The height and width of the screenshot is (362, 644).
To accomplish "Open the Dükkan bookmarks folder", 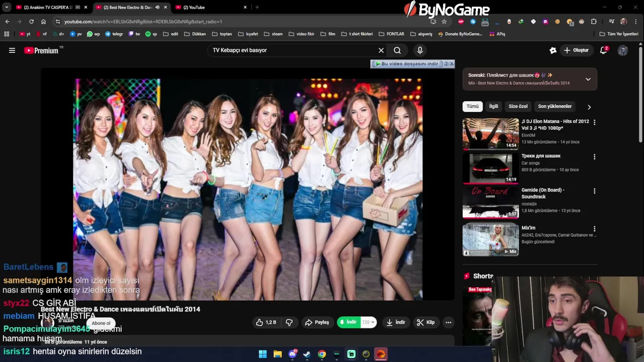I will tap(195, 34).
